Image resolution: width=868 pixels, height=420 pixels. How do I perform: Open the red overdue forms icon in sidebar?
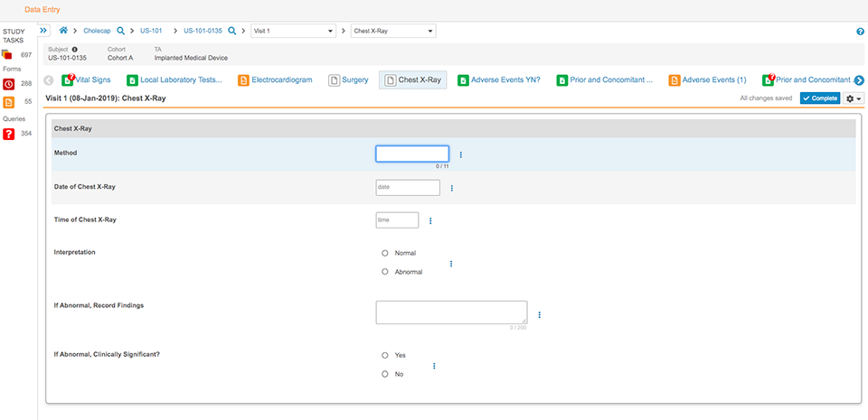click(8, 83)
